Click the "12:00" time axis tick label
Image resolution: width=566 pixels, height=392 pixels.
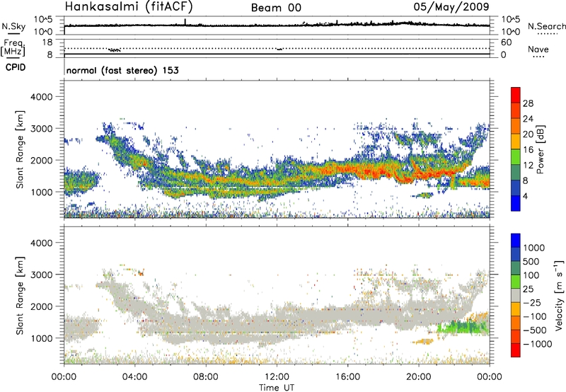(x=277, y=377)
